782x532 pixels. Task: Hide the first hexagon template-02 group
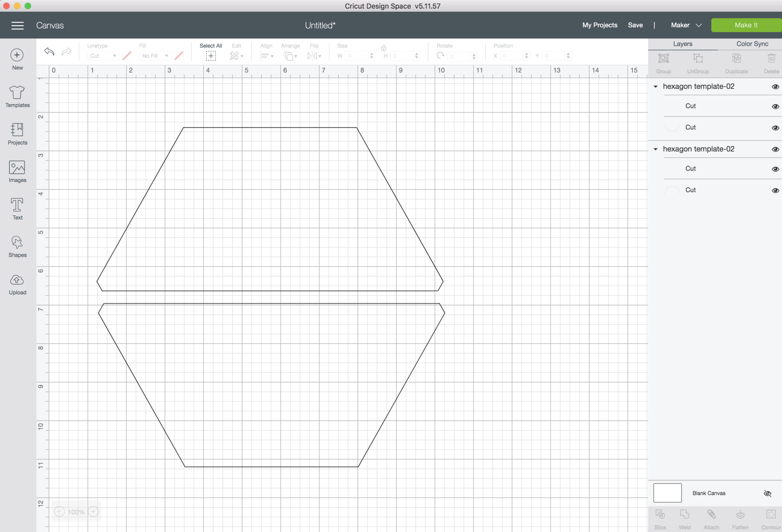775,87
